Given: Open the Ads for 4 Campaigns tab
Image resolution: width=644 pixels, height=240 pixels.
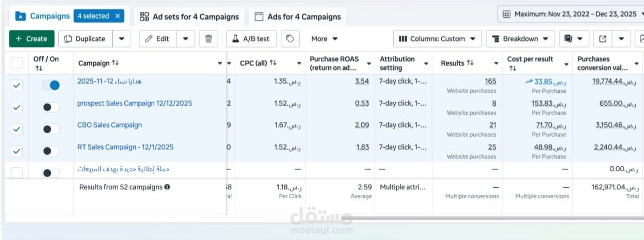Looking at the screenshot, I should point(298,17).
